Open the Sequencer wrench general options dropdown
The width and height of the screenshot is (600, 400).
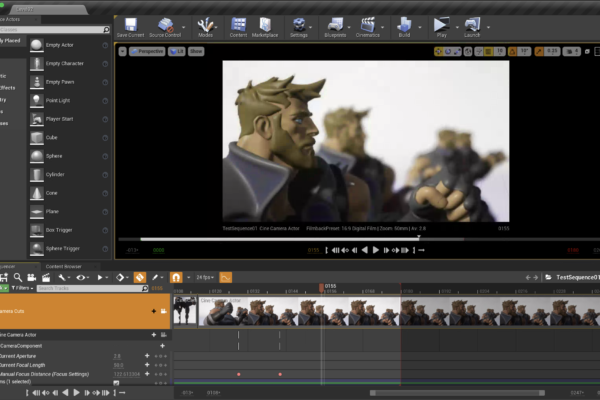click(64, 277)
